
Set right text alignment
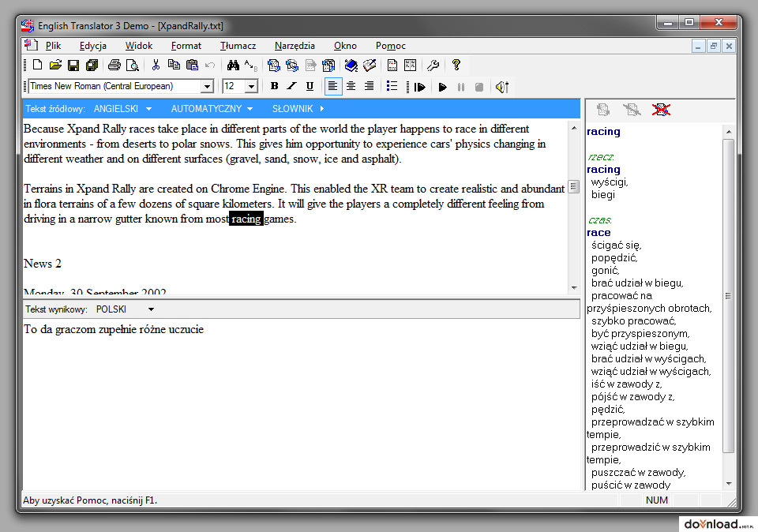pyautogui.click(x=369, y=87)
